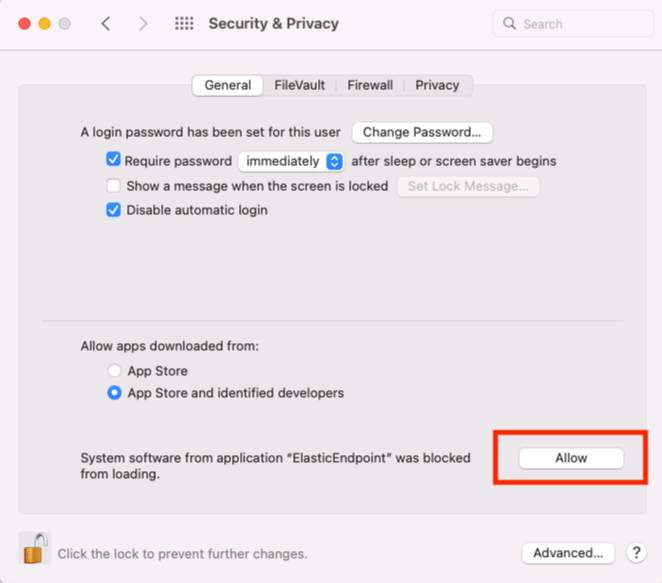The image size is (662, 583).
Task: Minimize the Security & Privacy window
Action: (x=44, y=23)
